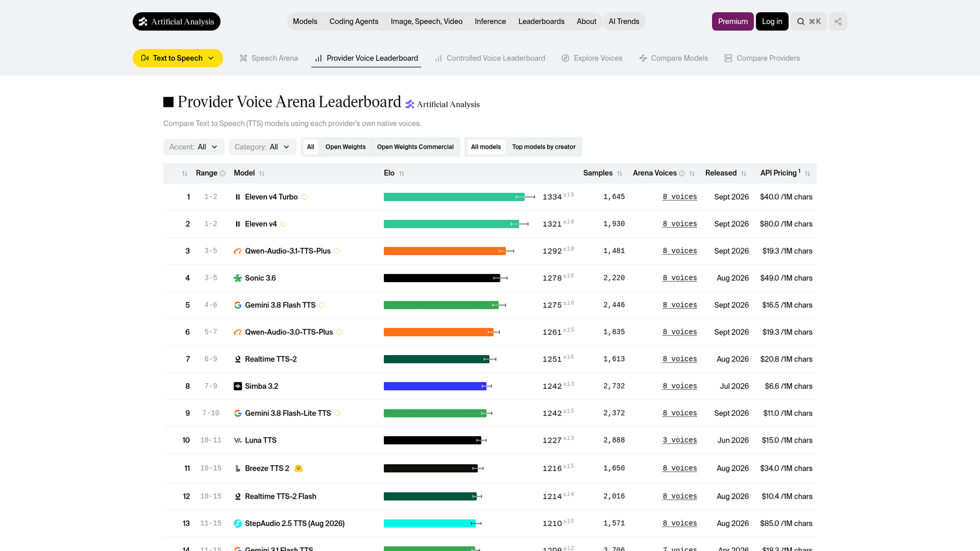Click the share icon in header
This screenshot has height=551, width=980.
click(838, 22)
